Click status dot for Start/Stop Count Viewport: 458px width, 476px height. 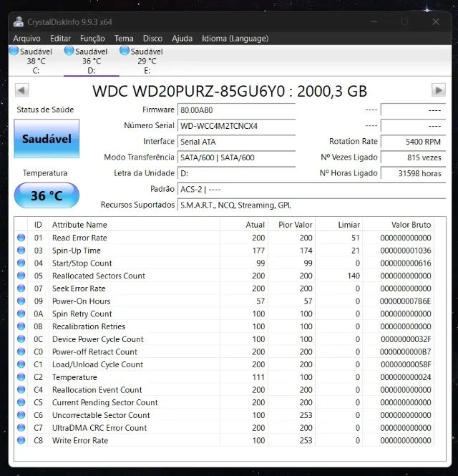click(21, 263)
